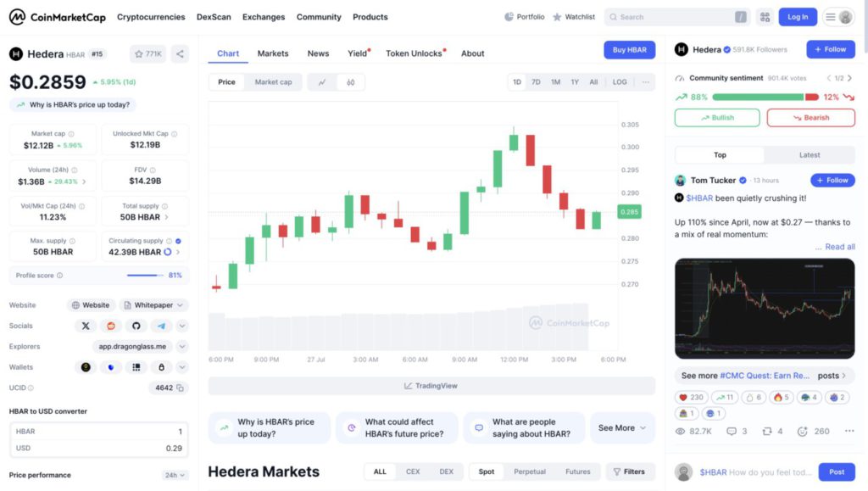
Task: Click the heart reaction with 230
Action: pyautogui.click(x=692, y=397)
